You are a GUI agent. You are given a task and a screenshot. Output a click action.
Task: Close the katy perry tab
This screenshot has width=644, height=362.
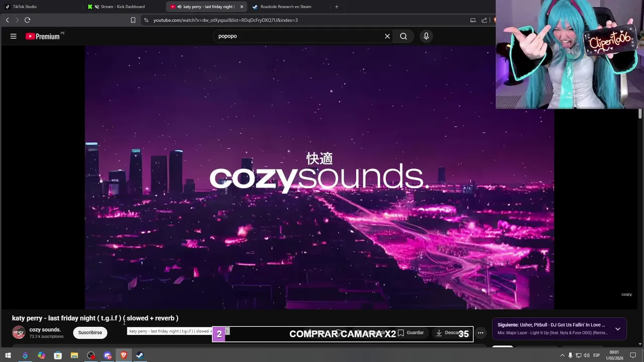tap(242, 7)
